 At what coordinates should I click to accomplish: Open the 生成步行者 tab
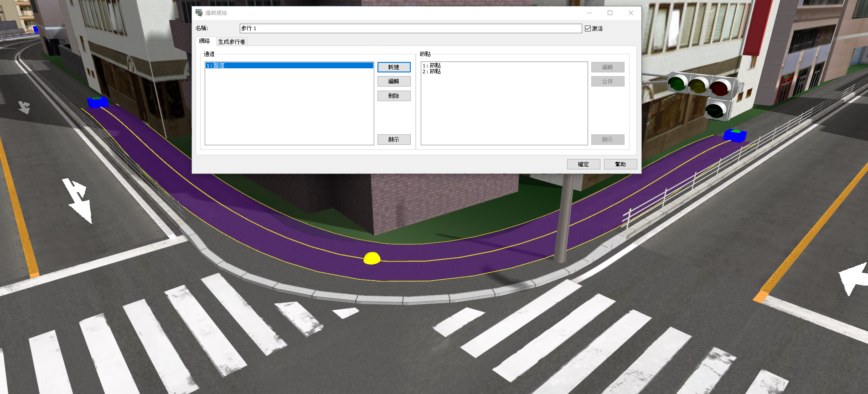click(232, 41)
